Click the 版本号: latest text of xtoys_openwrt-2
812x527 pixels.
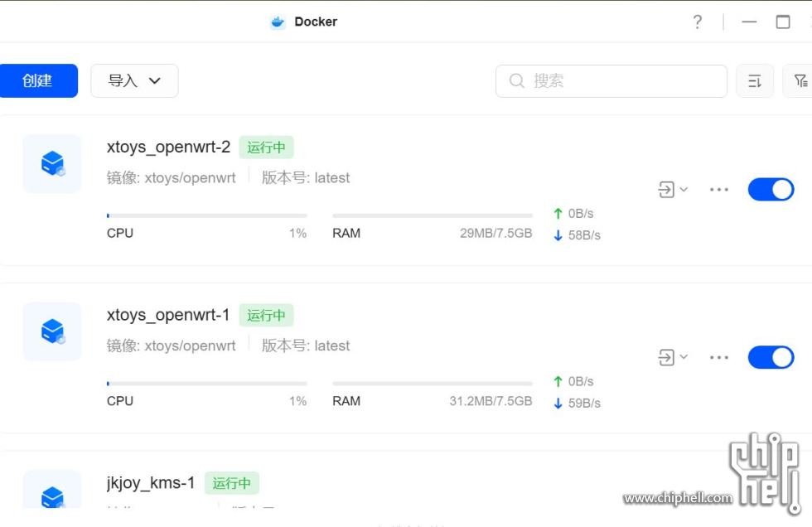tap(306, 177)
